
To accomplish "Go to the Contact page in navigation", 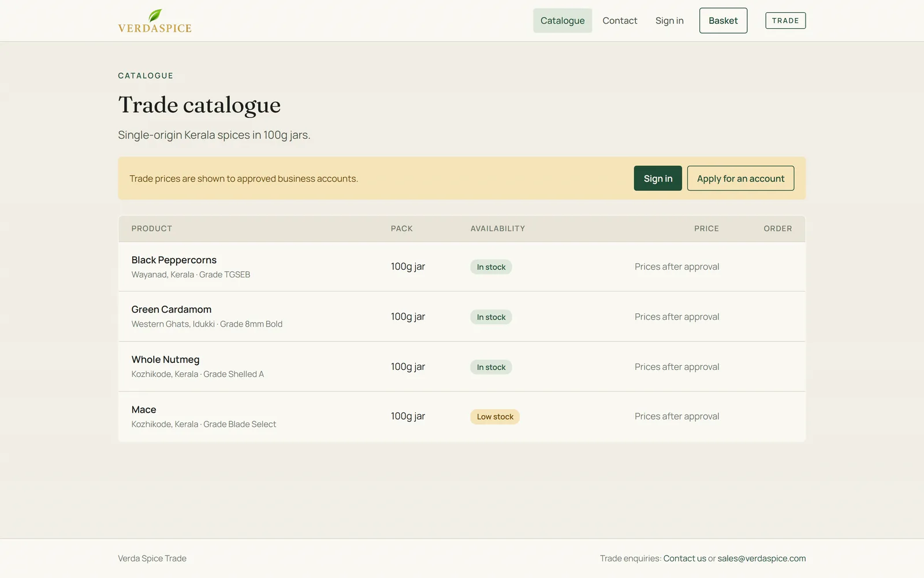I will 620,21.
